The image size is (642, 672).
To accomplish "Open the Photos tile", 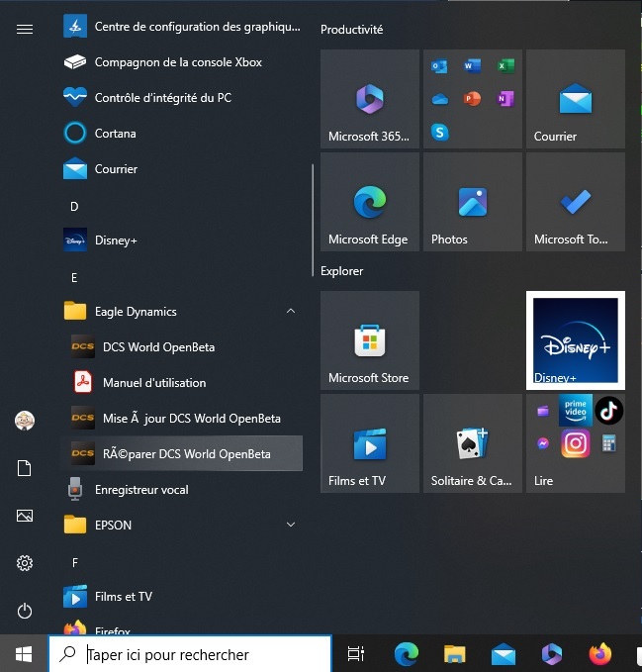I will click(473, 202).
